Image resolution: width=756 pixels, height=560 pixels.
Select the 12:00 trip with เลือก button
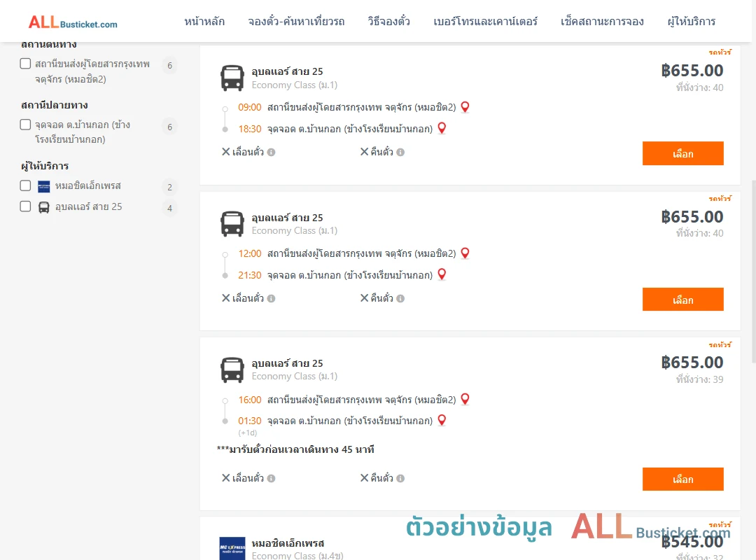point(682,300)
